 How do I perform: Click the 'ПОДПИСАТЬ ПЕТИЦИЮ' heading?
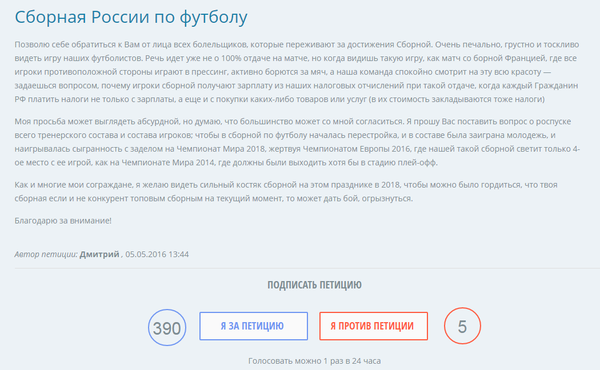[x=314, y=285]
